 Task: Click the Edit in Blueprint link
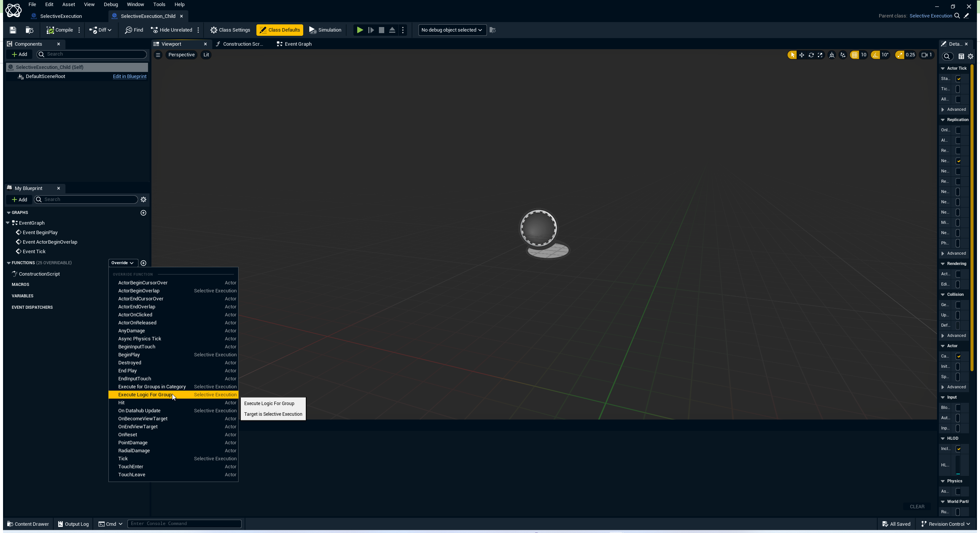129,77
